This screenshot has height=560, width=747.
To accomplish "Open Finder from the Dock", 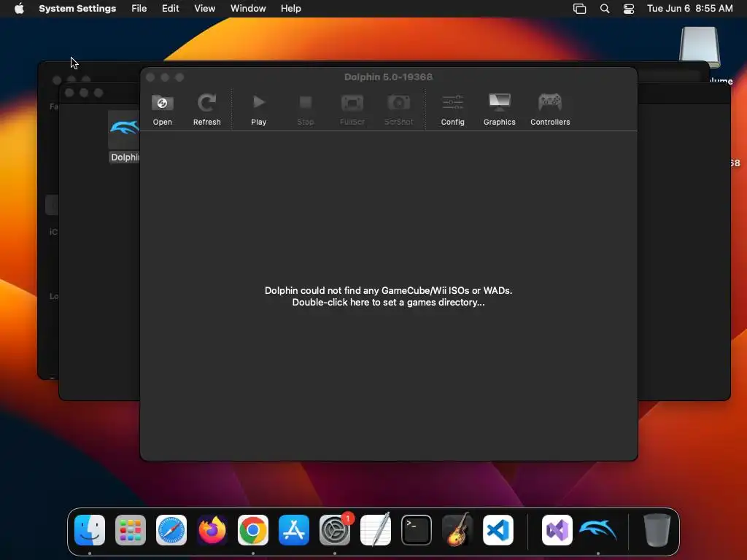I will [x=90, y=530].
